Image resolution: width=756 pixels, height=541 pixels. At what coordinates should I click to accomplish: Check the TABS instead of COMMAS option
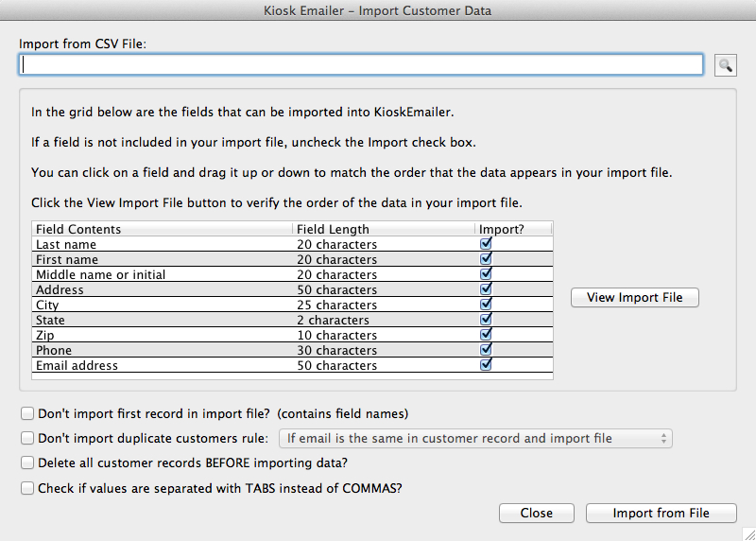click(x=27, y=488)
